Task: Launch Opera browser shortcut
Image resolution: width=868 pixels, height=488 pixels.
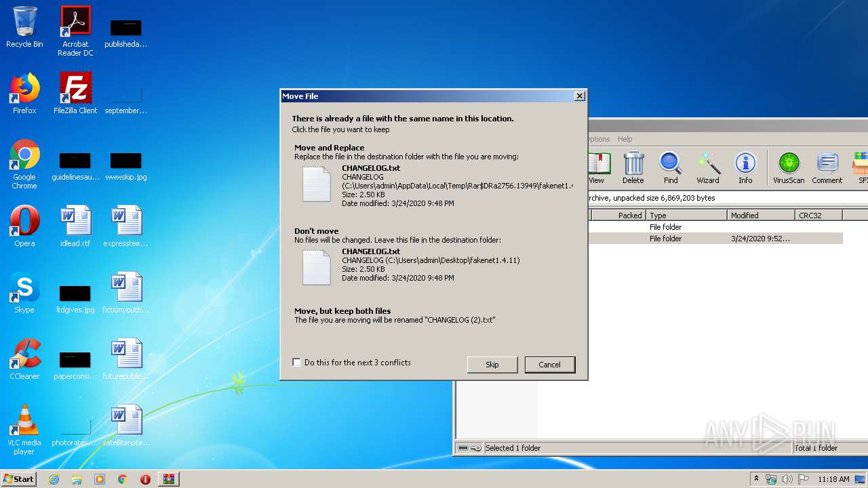Action: coord(24,226)
